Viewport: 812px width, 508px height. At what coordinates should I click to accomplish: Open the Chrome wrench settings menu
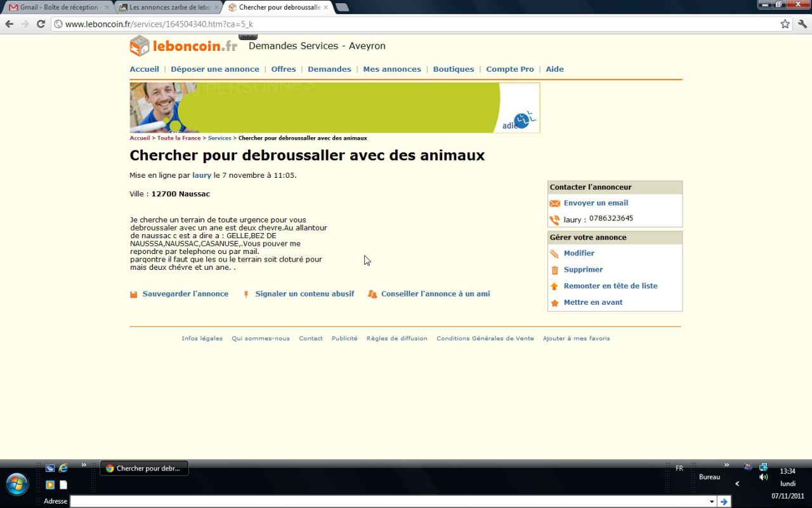coord(802,24)
